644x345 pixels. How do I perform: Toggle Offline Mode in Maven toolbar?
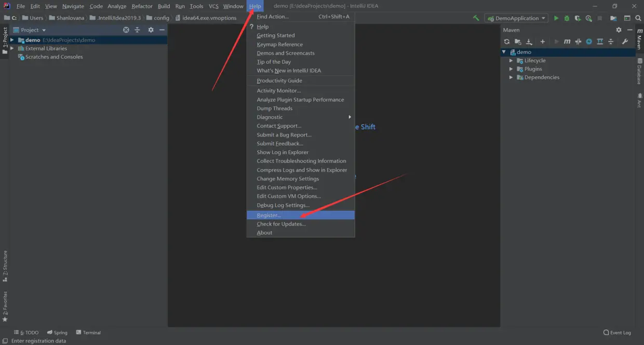click(x=578, y=42)
